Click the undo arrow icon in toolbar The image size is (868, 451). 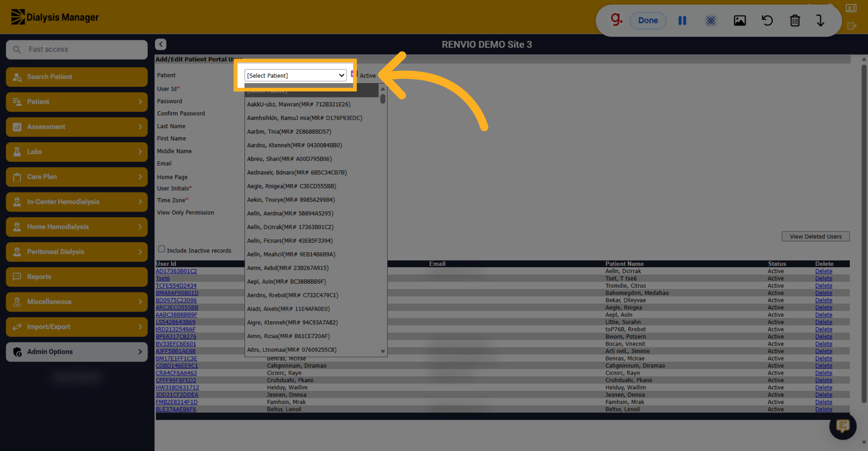coord(767,21)
